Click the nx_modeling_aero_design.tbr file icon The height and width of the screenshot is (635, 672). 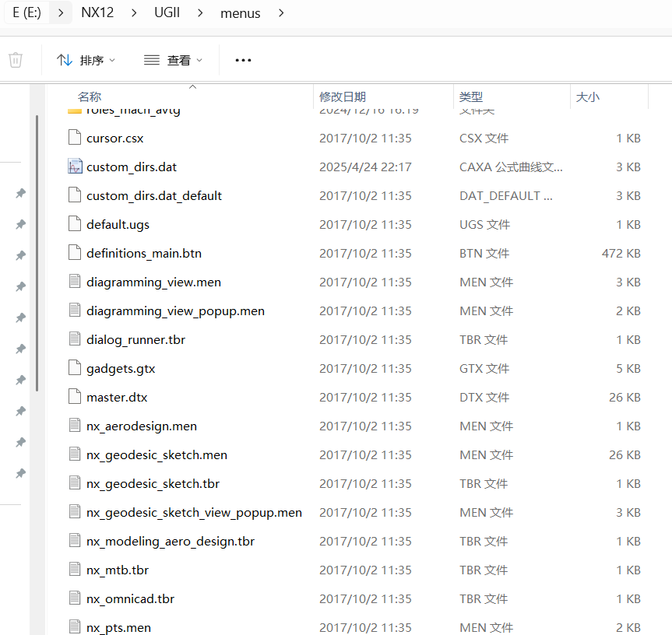pyautogui.click(x=75, y=540)
